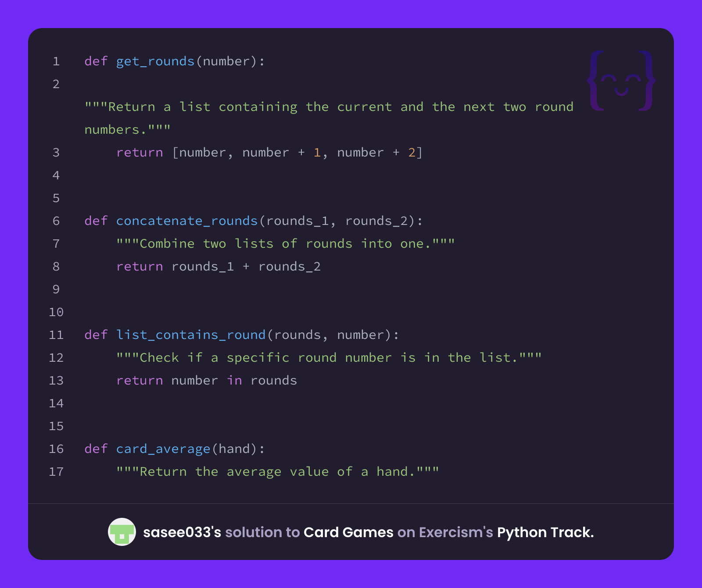
Task: Click "Card Games" in the footer caption
Action: coord(348,532)
